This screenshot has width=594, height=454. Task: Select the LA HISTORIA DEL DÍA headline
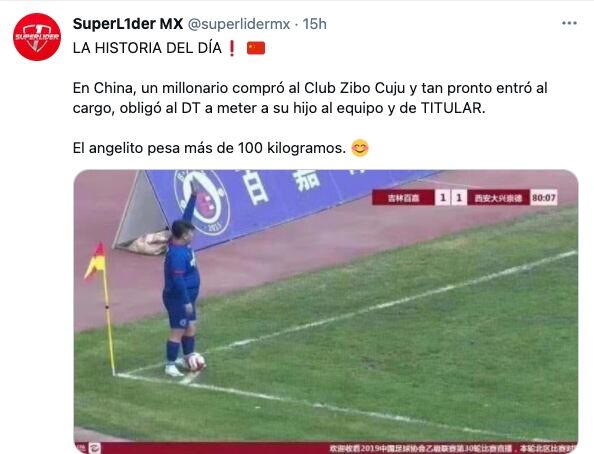click(x=147, y=48)
